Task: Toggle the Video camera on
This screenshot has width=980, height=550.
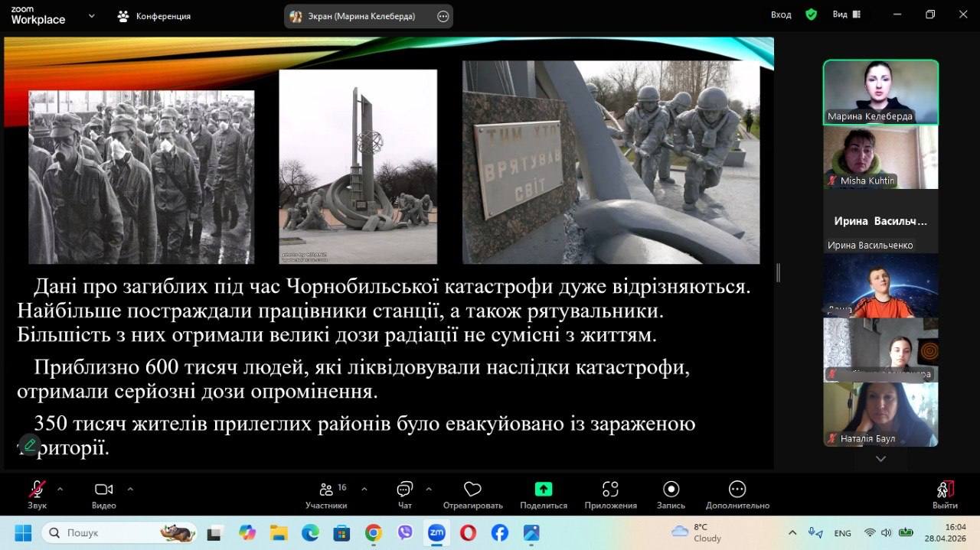Action: click(x=103, y=490)
